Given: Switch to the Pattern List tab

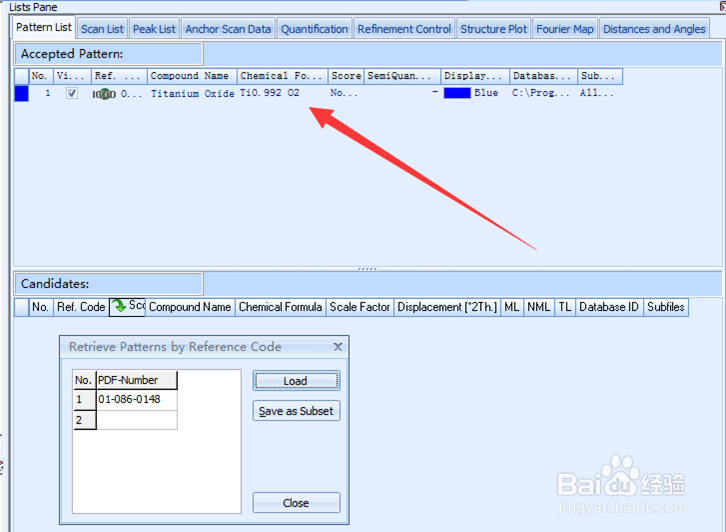Looking at the screenshot, I should (x=44, y=28).
